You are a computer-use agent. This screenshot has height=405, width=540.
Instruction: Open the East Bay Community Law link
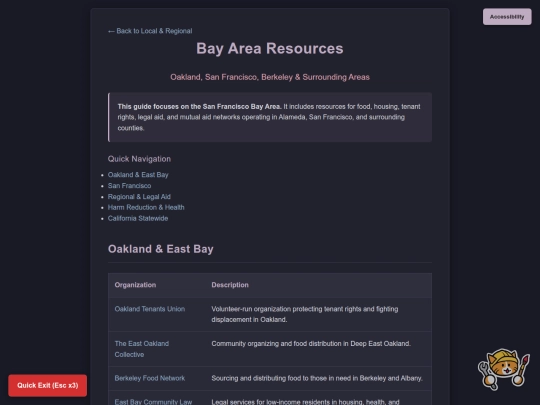153,402
